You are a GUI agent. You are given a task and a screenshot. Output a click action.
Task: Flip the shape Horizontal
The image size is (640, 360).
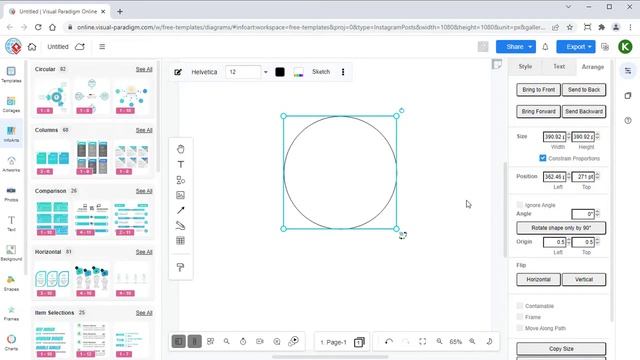[538, 279]
